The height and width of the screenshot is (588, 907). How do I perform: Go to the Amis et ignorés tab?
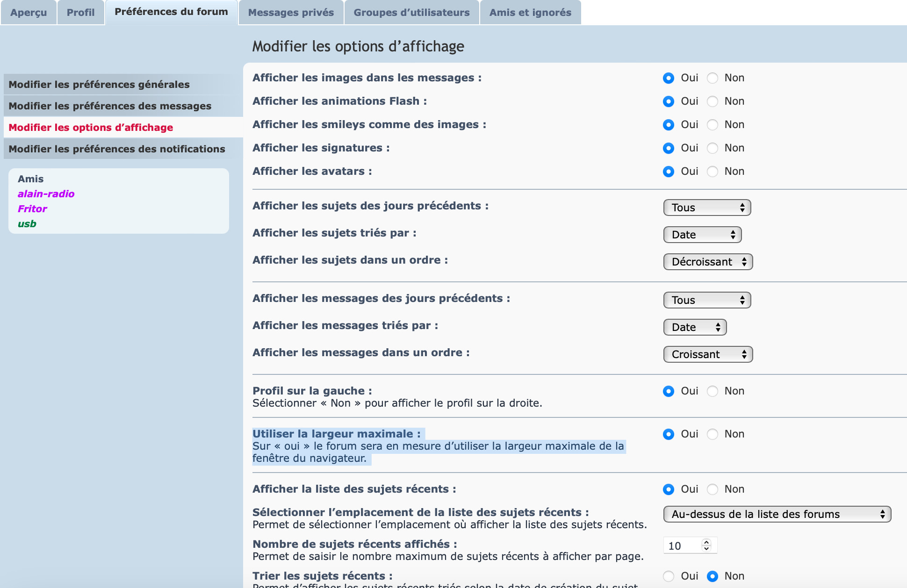tap(530, 13)
